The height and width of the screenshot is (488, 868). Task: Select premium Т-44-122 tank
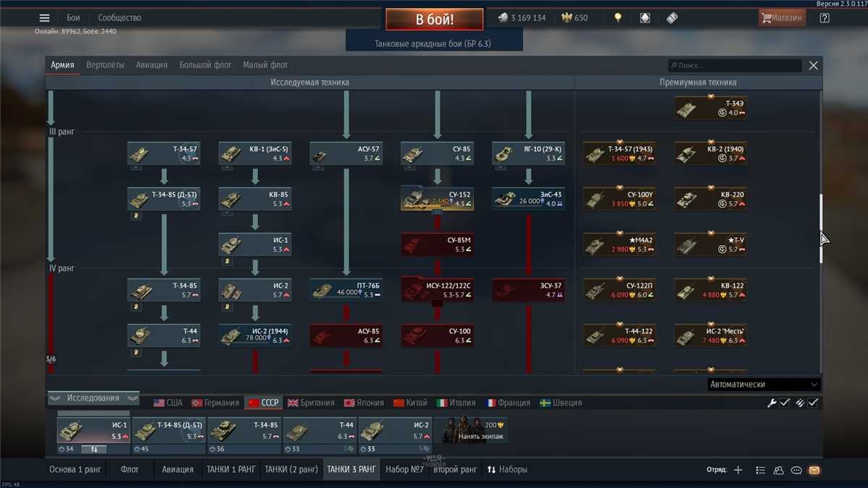pyautogui.click(x=620, y=335)
